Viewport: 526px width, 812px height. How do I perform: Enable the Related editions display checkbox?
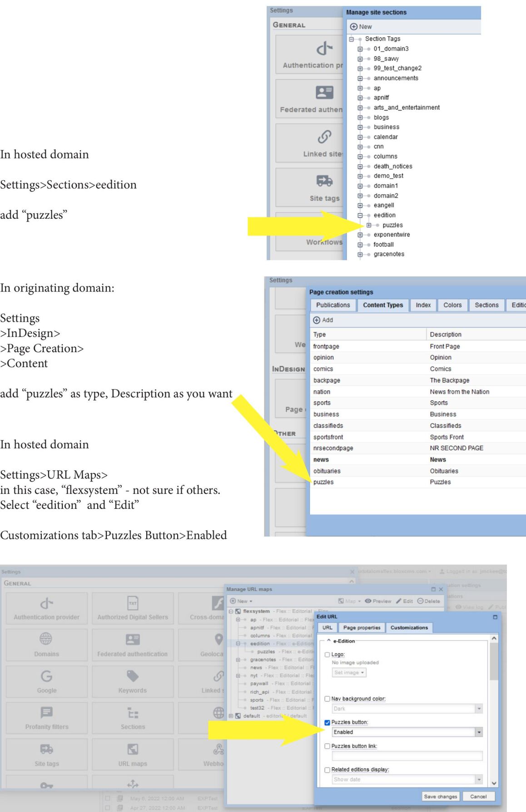coord(327,770)
